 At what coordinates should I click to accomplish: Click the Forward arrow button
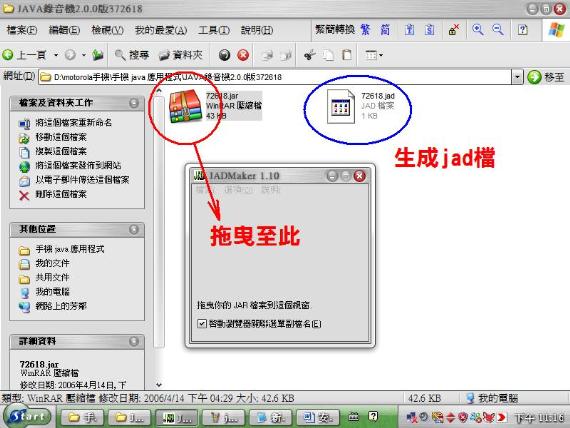pos(70,55)
